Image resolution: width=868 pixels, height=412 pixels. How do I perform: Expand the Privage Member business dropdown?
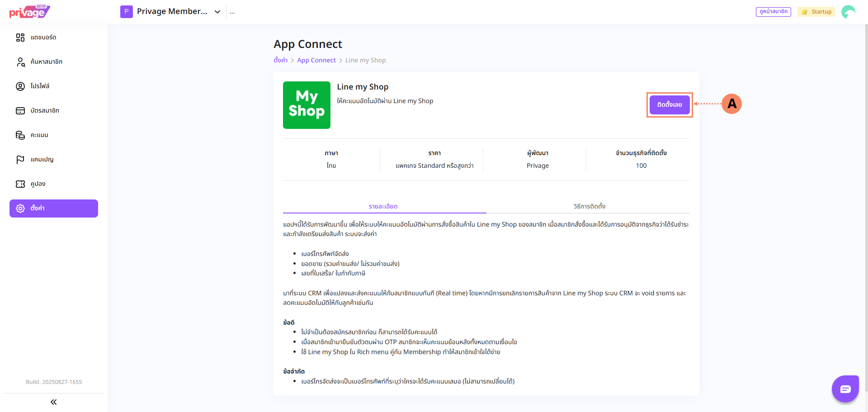coord(217,12)
